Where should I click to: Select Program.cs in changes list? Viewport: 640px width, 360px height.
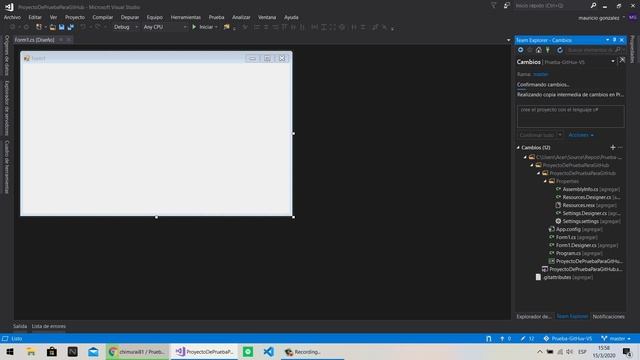pyautogui.click(x=576, y=253)
